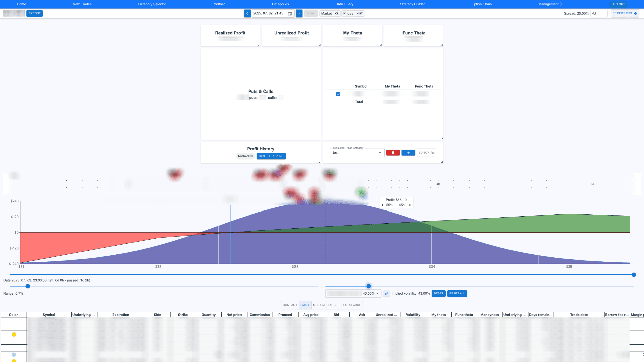Click the light blue color dot in table
This screenshot has width=644, height=362.
(x=14, y=354)
